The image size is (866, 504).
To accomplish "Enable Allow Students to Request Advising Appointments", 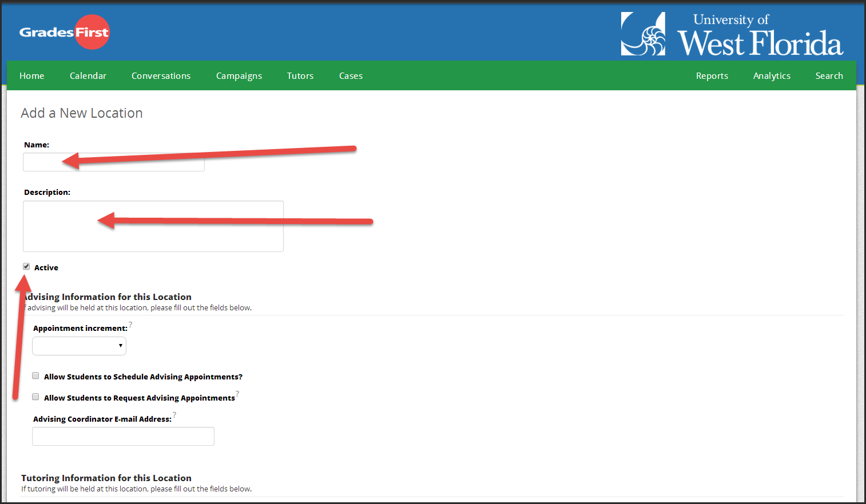I will 35,397.
